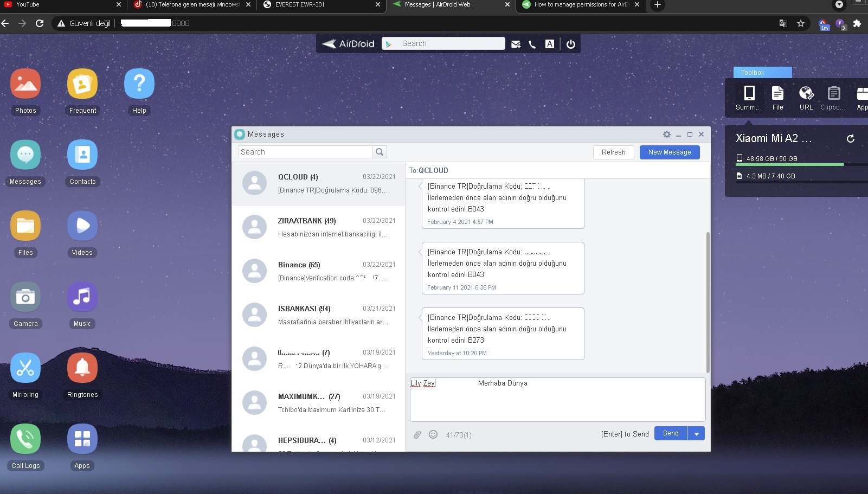
Task: Expand the Send button dropdown arrow
Action: coord(696,433)
